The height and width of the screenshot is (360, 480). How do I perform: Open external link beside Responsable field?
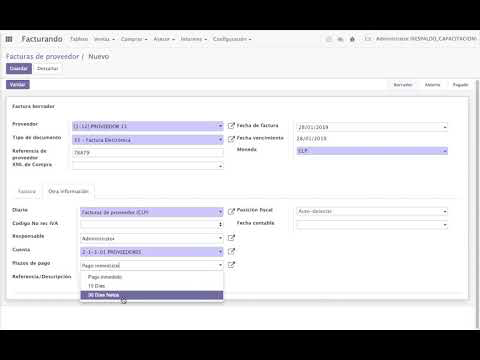click(231, 238)
